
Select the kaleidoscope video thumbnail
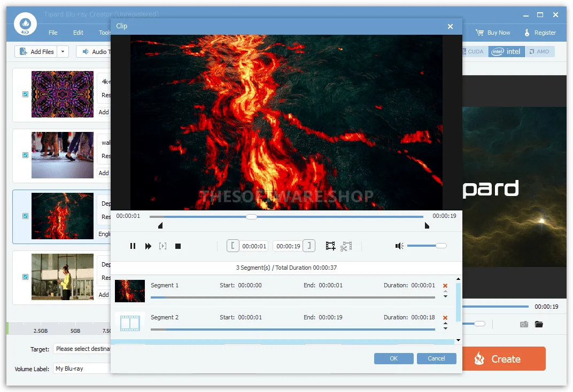click(63, 94)
